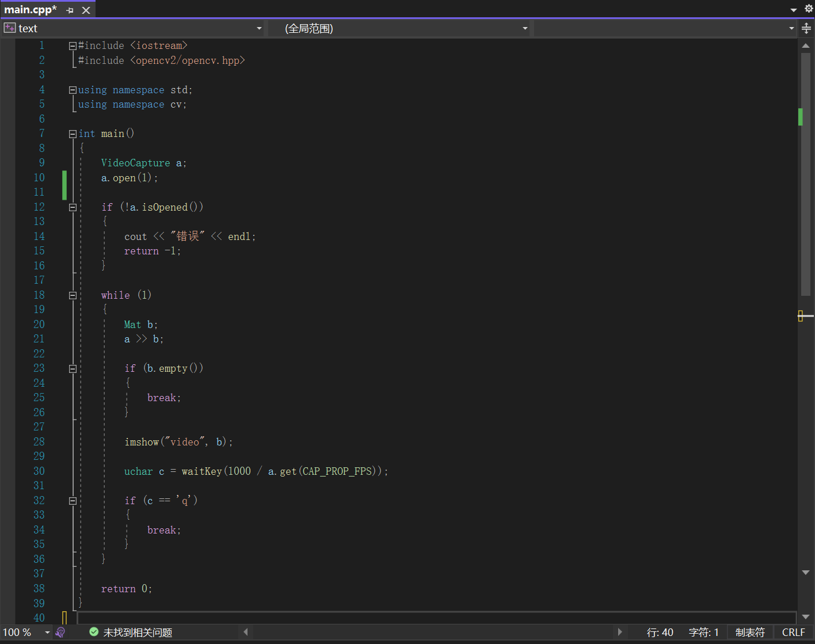Screen dimensions: 815x644
Task: Collapse the while (1) loop block
Action: (73, 295)
